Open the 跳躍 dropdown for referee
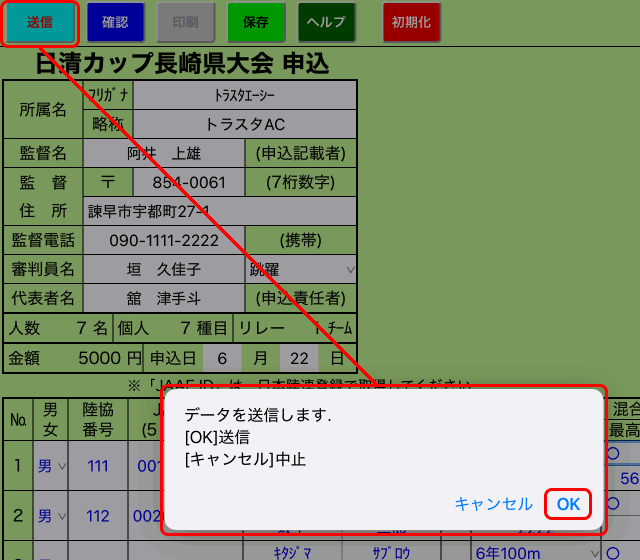The image size is (640, 560). [301, 269]
